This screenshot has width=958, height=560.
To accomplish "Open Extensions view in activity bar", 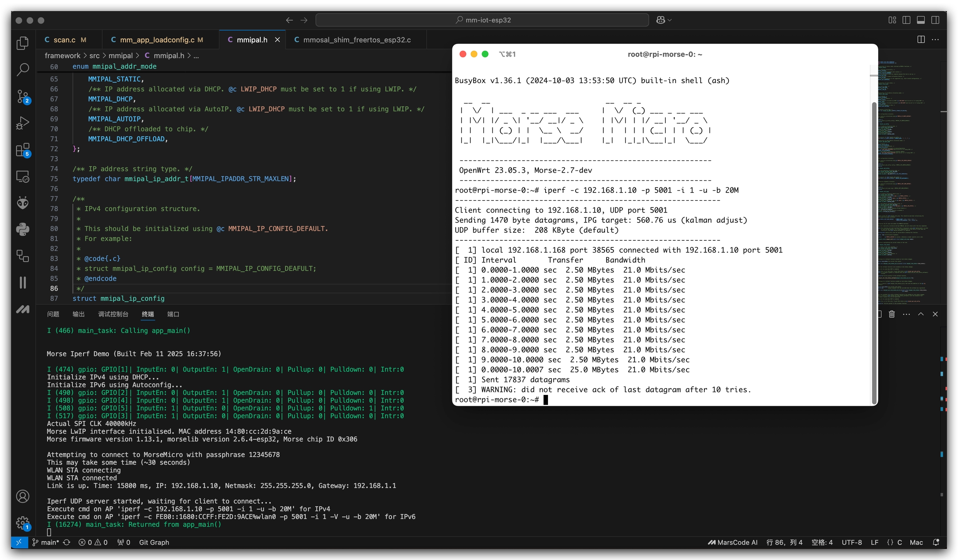I will 22,150.
